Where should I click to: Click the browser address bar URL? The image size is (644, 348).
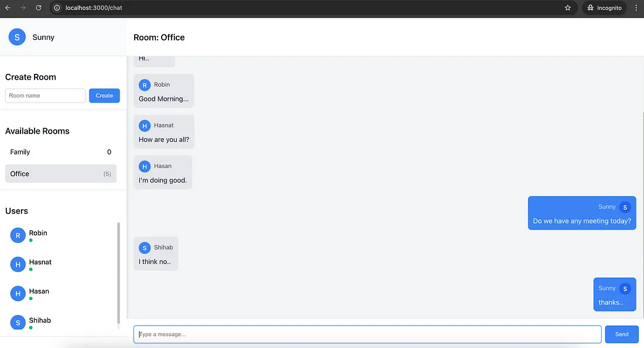click(x=94, y=8)
